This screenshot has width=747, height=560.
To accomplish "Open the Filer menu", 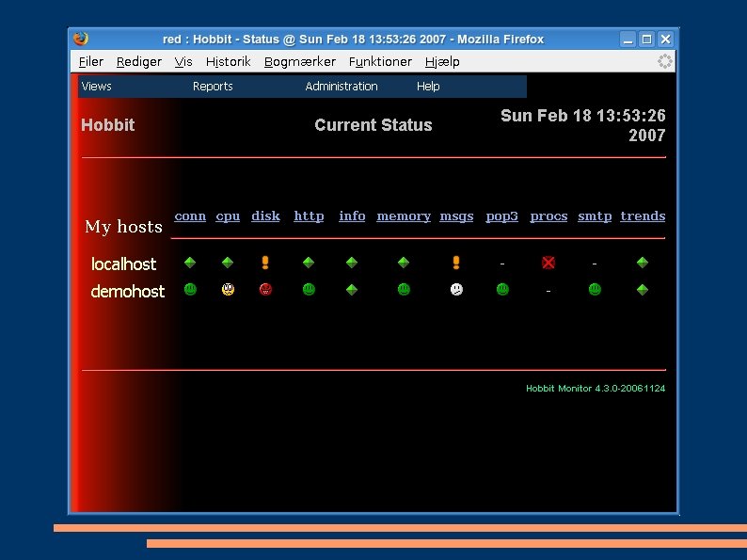I will tap(91, 62).
